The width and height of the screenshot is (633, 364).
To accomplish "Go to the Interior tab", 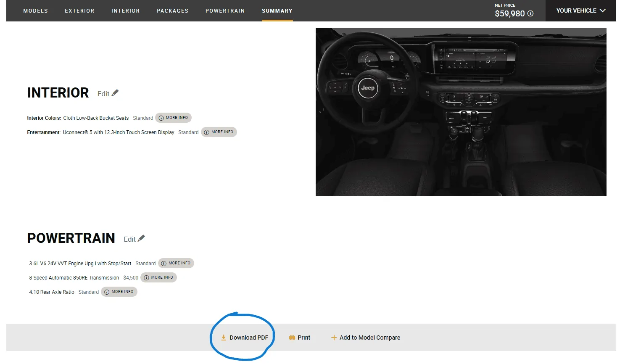I will click(125, 11).
